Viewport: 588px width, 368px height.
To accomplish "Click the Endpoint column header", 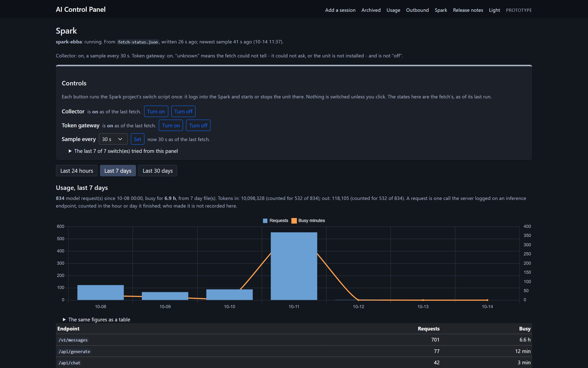I will click(x=68, y=329).
